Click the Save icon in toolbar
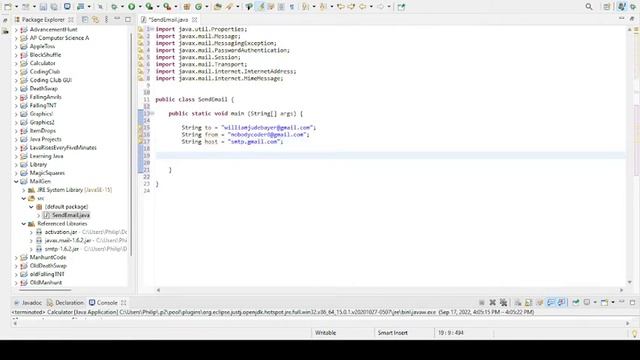 click(43, 7)
